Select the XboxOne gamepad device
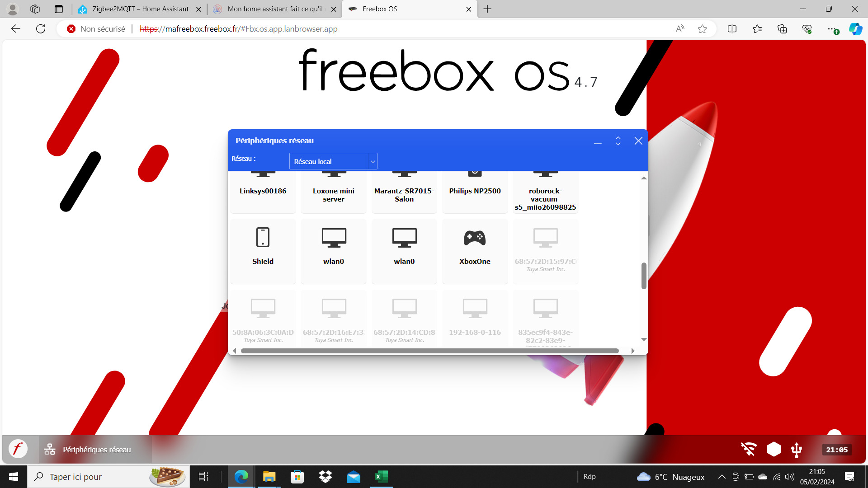868x488 pixels. (475, 251)
